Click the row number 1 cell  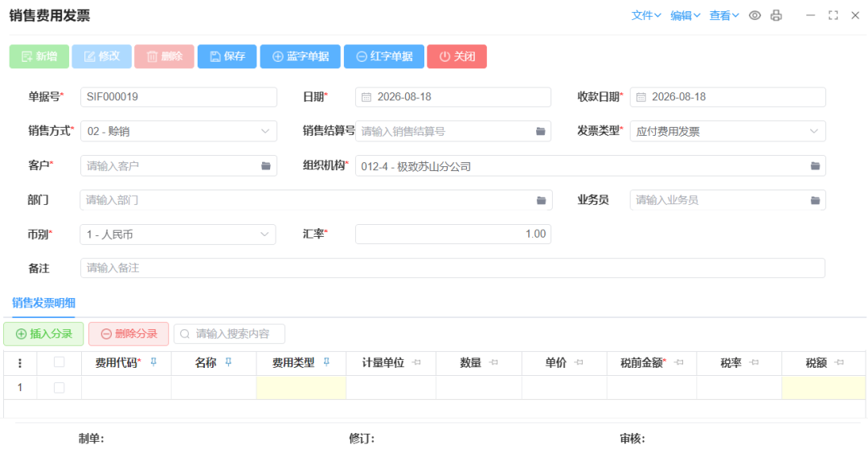[20, 388]
